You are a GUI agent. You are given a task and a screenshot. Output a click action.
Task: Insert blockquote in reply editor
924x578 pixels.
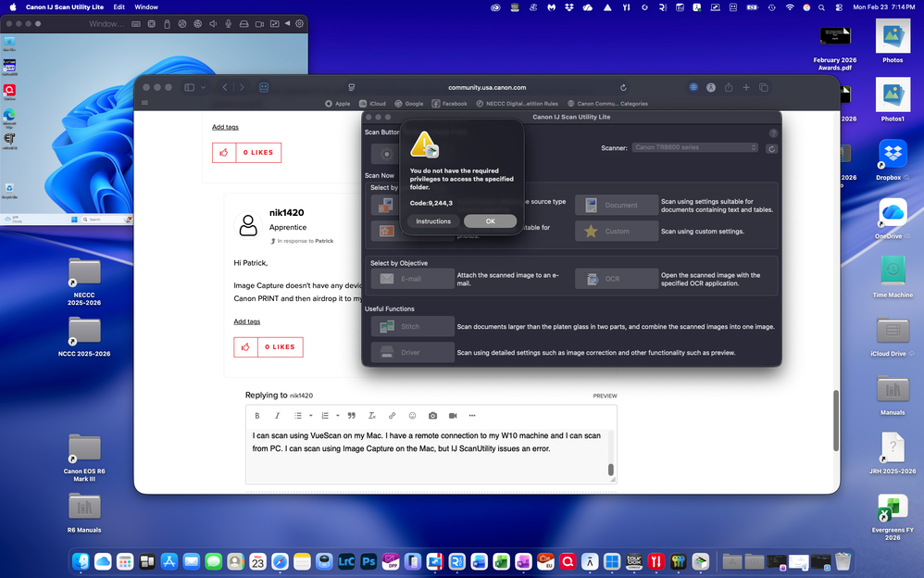pos(352,416)
